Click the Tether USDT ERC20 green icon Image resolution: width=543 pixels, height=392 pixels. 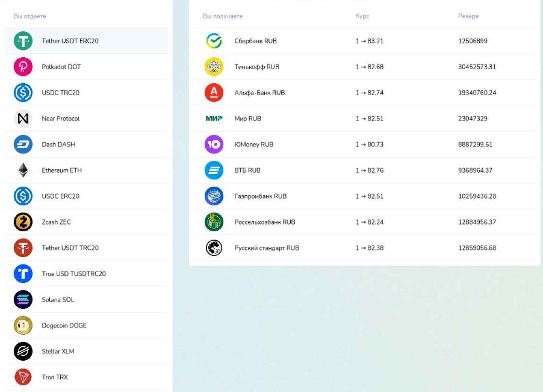click(x=23, y=41)
